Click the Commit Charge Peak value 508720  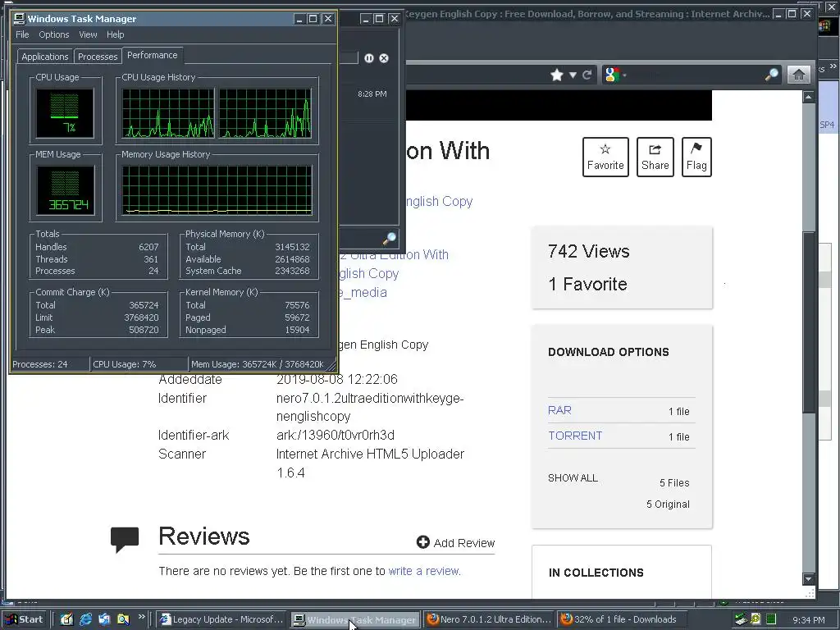pos(144,330)
